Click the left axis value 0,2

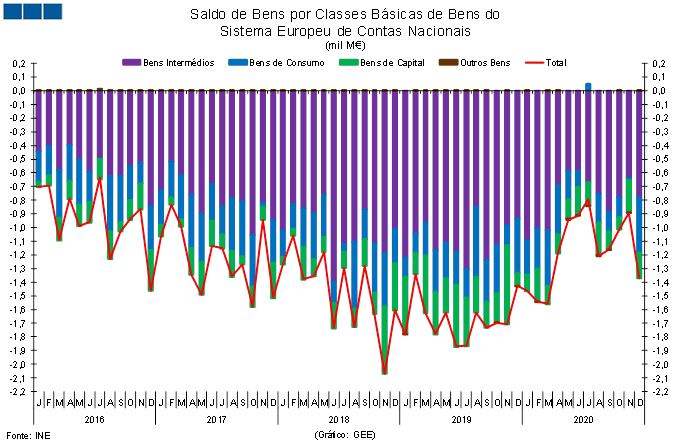(x=20, y=64)
